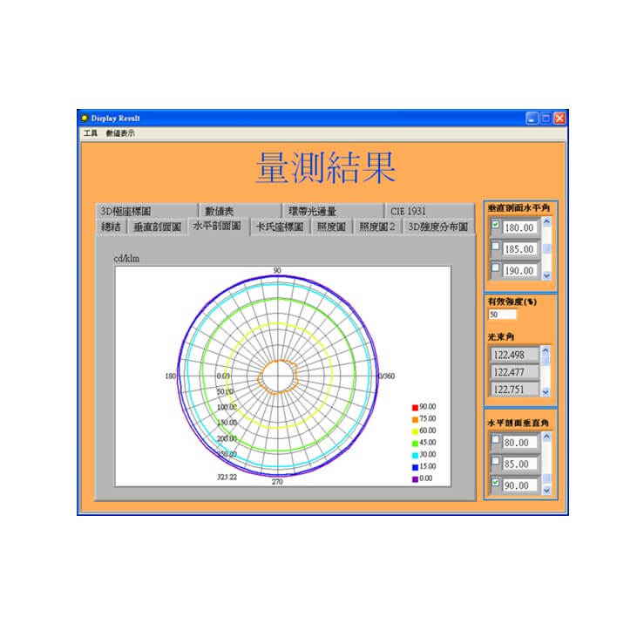This screenshot has width=644, height=644.
Task: Click scrollbar thumb in 水平剖面垂直角 list
Action: click(546, 478)
